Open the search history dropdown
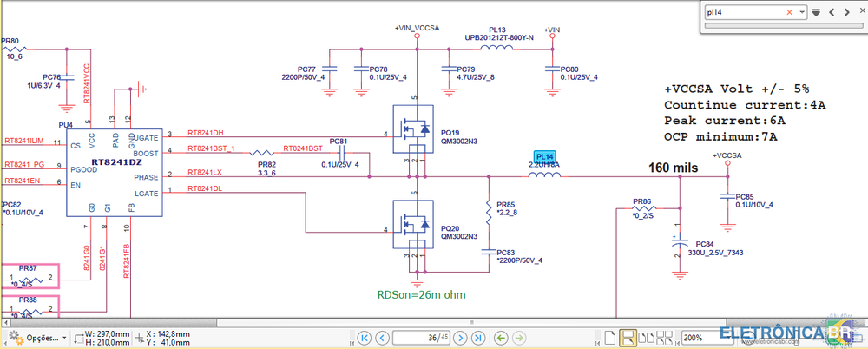The height and width of the screenshot is (349, 868). coord(802,12)
